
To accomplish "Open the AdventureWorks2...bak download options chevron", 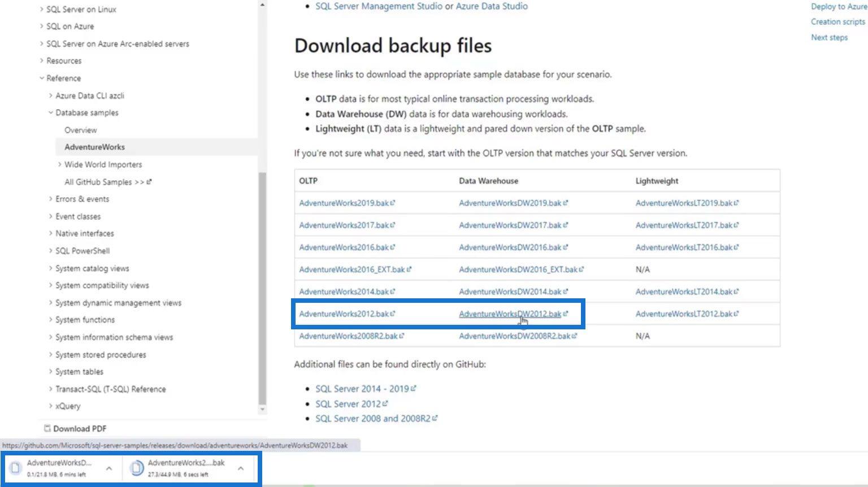I will [x=241, y=468].
